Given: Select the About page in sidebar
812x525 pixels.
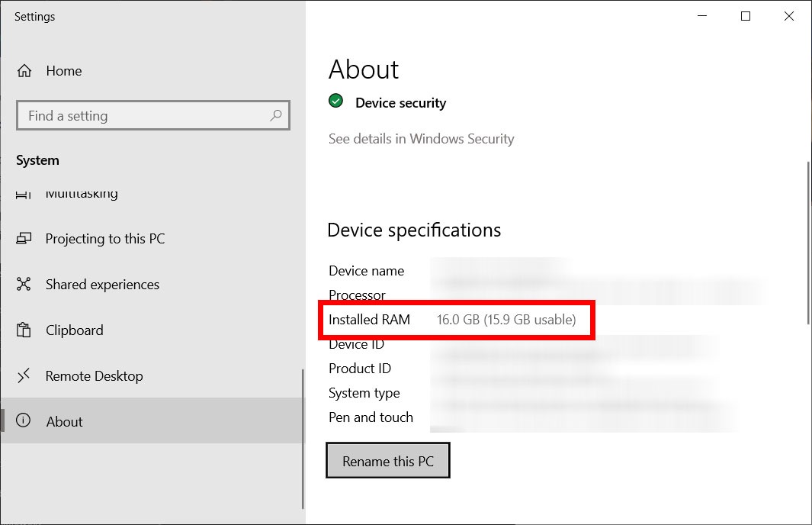Looking at the screenshot, I should [x=65, y=421].
